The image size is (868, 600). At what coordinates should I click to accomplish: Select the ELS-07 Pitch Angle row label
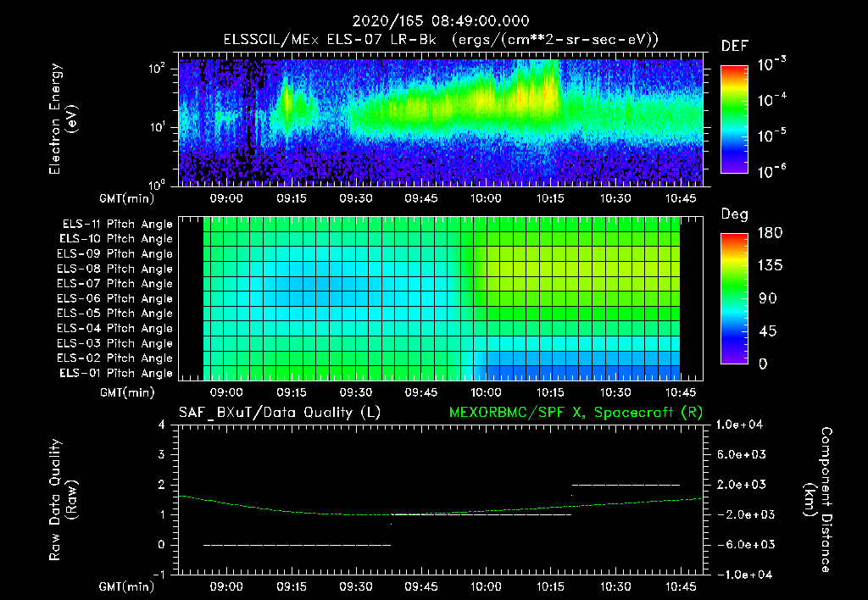(115, 283)
